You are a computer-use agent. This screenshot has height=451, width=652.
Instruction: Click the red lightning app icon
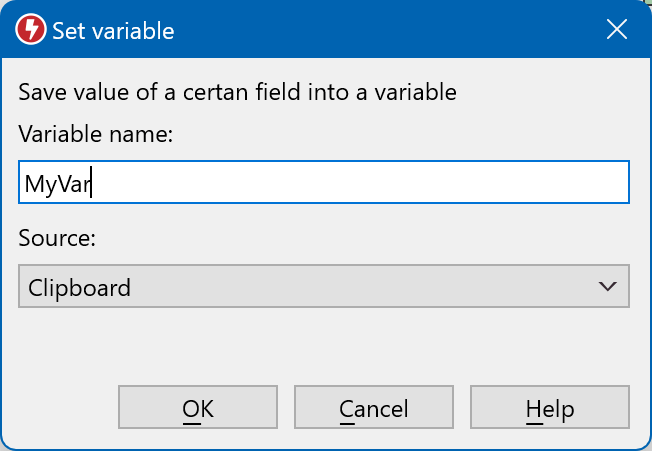(x=31, y=31)
